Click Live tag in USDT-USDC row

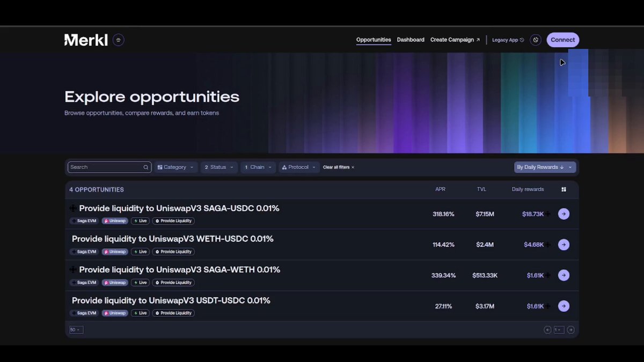point(141,313)
